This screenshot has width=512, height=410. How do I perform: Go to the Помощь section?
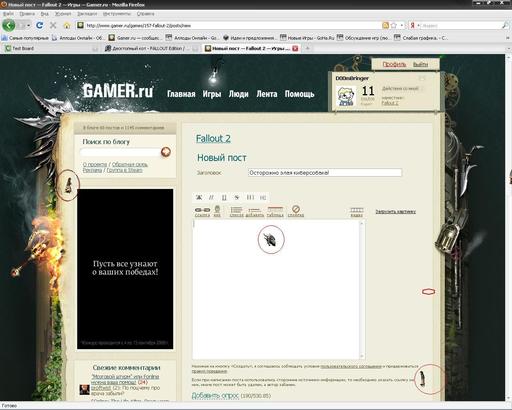pyautogui.click(x=299, y=94)
